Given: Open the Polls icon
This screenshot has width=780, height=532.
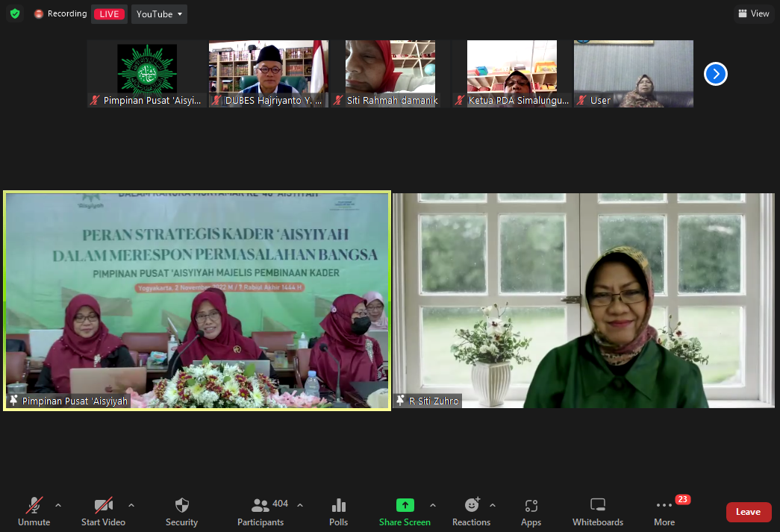Looking at the screenshot, I should (x=338, y=512).
